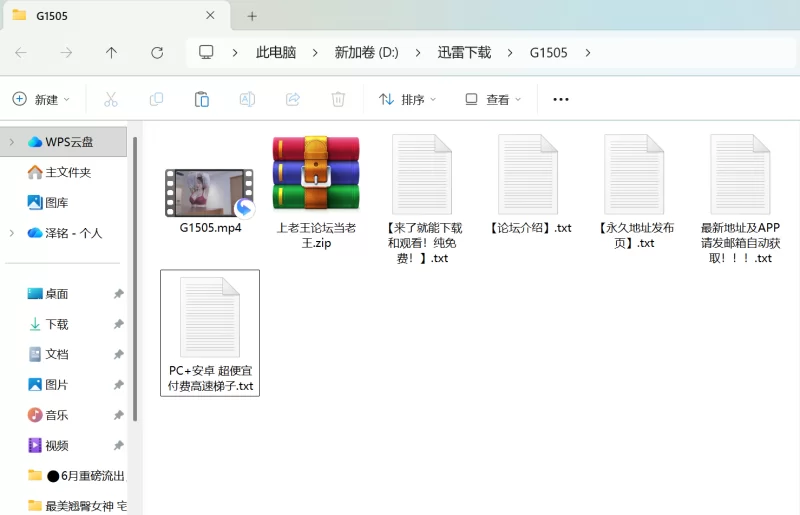Navigate to 迅雷下载 in breadcrumb
800x515 pixels.
click(x=464, y=53)
